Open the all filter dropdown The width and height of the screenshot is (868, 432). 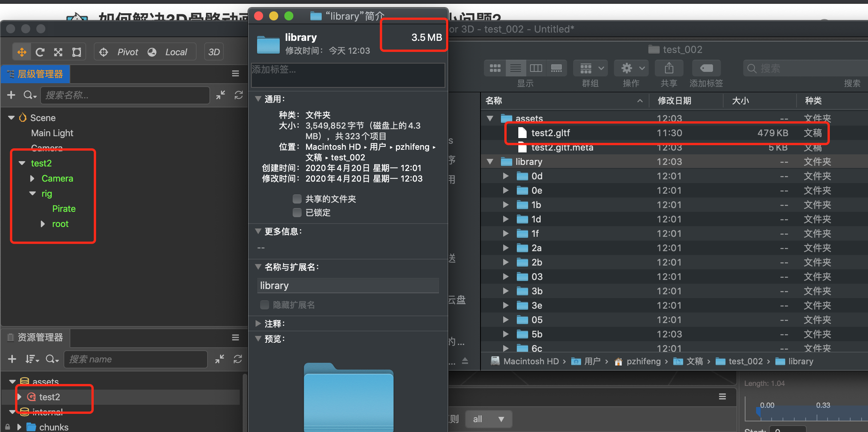[x=488, y=419]
